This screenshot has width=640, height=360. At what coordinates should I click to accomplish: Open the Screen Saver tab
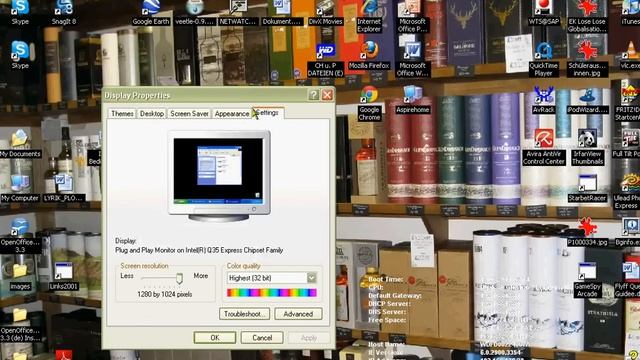coord(189,113)
